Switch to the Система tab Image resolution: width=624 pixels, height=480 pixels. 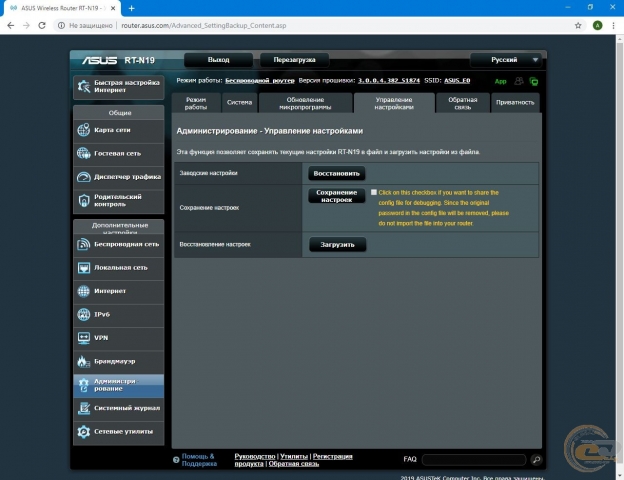pos(239,103)
